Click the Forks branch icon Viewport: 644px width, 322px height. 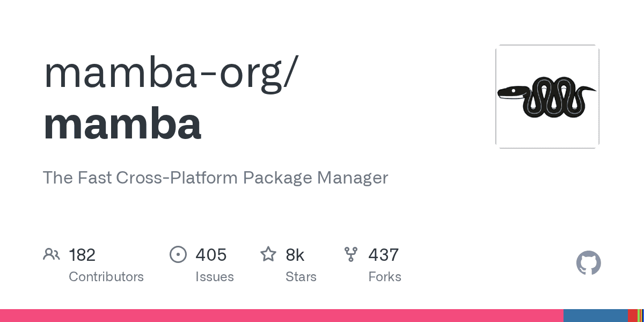tap(351, 254)
